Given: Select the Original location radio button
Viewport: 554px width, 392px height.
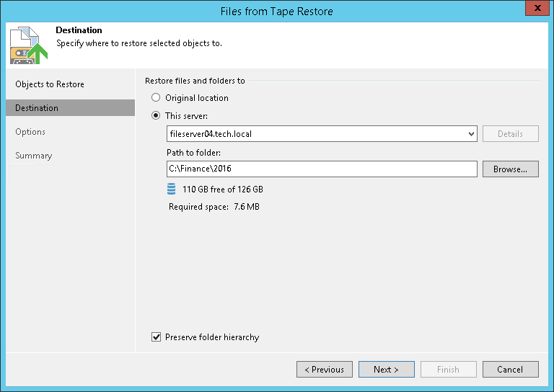Looking at the screenshot, I should point(156,98).
